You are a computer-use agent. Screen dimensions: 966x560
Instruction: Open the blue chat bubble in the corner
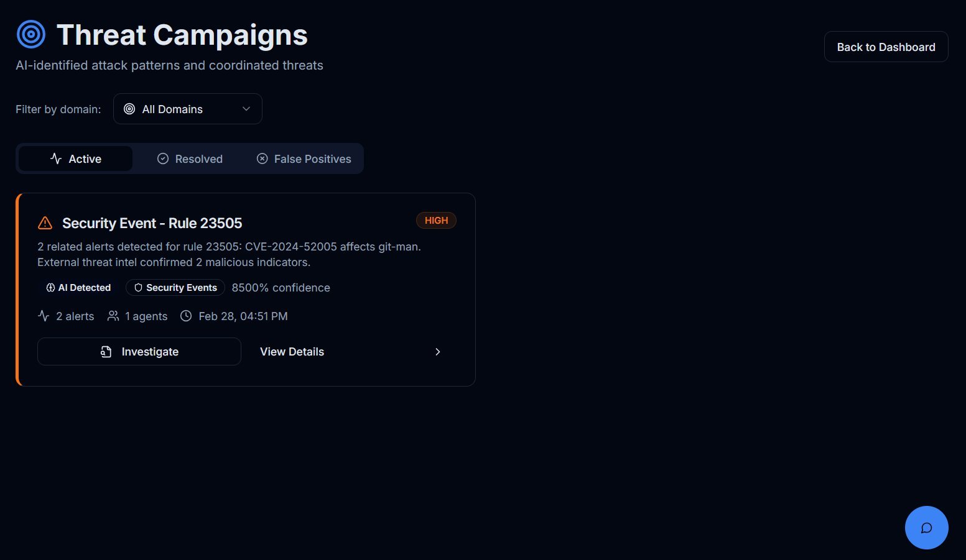926,527
